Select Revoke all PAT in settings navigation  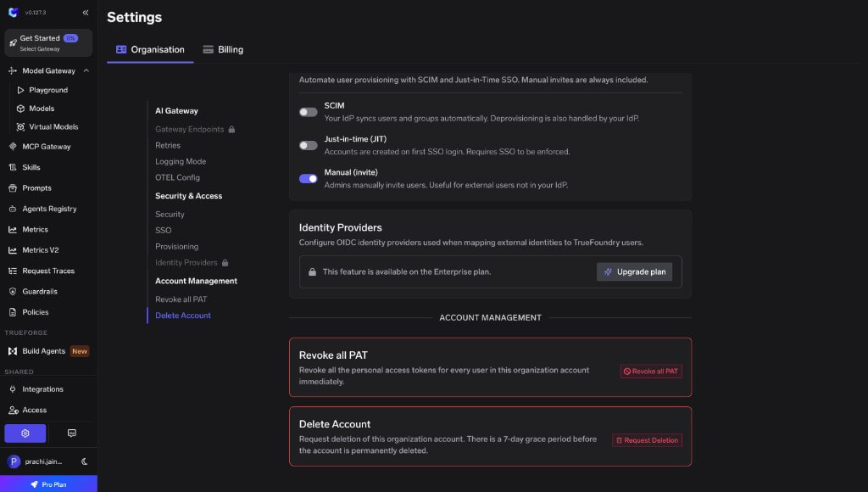coord(181,299)
